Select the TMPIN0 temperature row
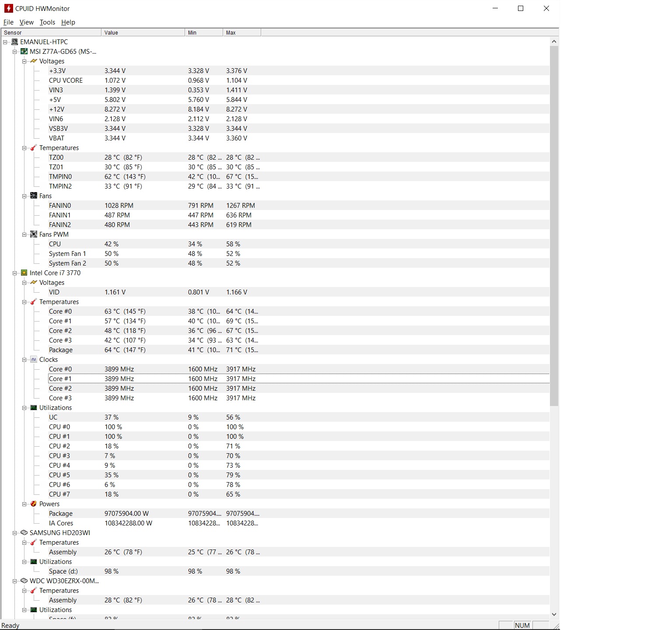672x630 pixels. point(299,177)
